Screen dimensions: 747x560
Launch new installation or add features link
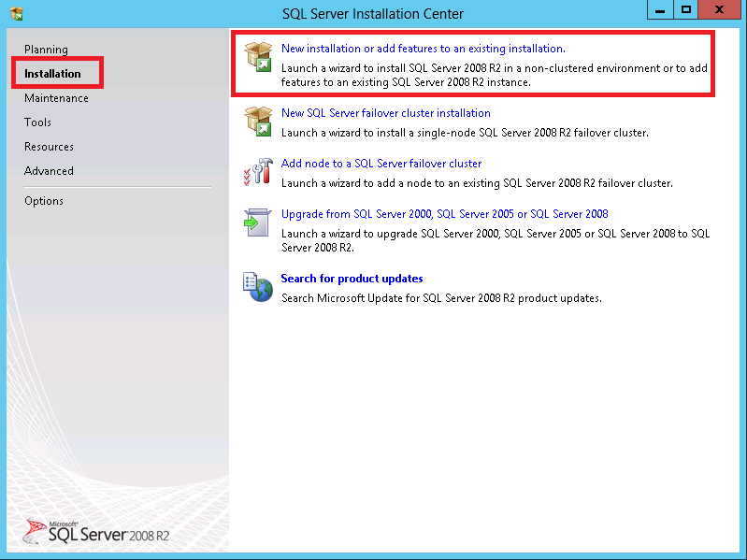click(x=423, y=49)
